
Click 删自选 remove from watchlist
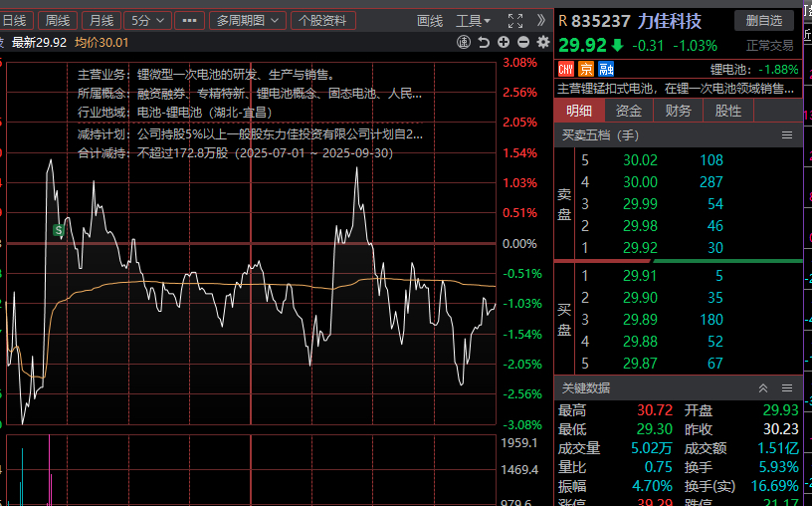pyautogui.click(x=764, y=21)
